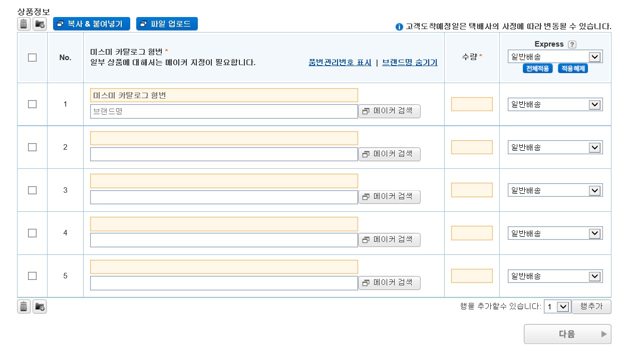Screen dimensions: 627x364
Task: Toggle the select-all header checkbox
Action: tap(33, 58)
